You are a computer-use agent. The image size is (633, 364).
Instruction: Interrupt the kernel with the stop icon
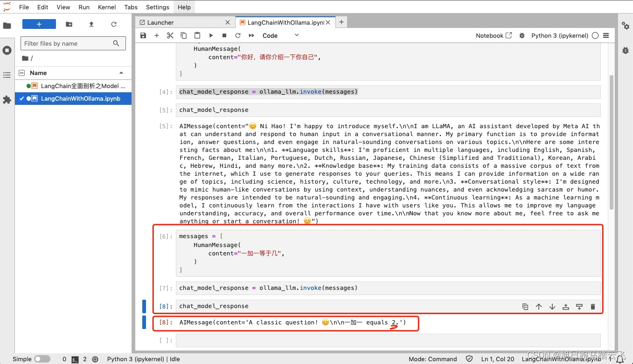click(224, 35)
